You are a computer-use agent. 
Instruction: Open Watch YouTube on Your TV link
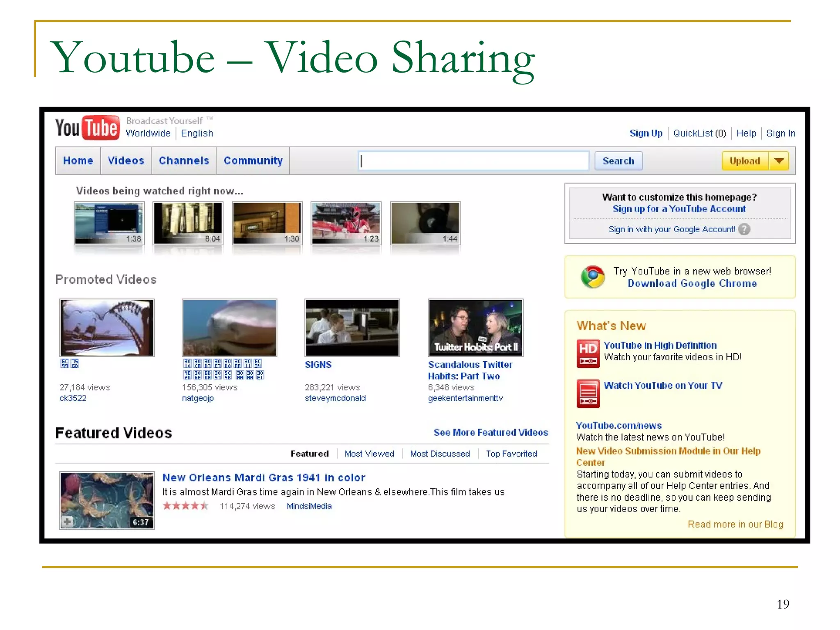[663, 386]
